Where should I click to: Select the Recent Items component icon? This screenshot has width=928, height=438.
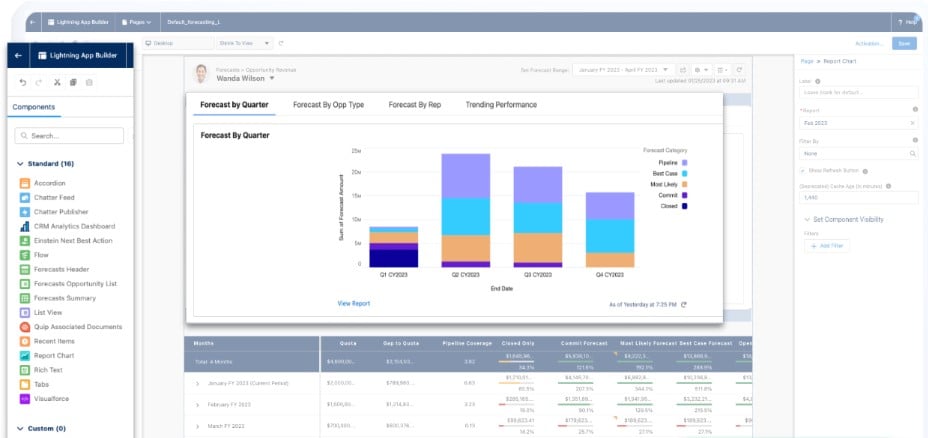(x=24, y=342)
